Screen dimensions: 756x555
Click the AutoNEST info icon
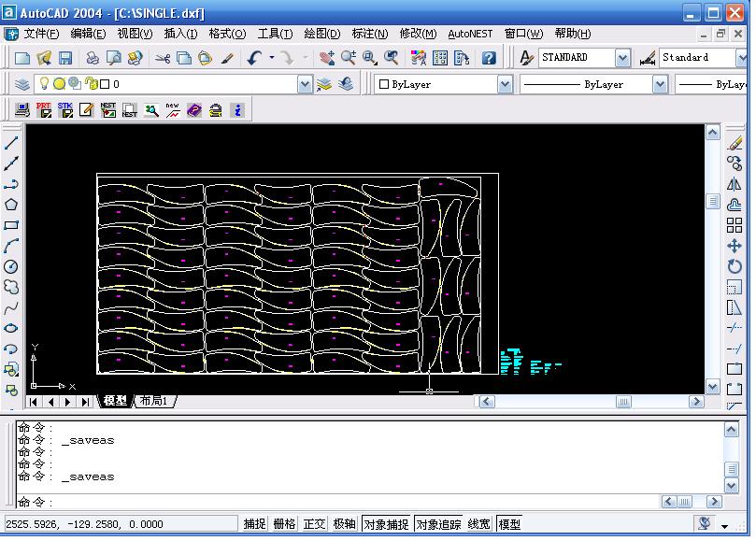[x=237, y=110]
